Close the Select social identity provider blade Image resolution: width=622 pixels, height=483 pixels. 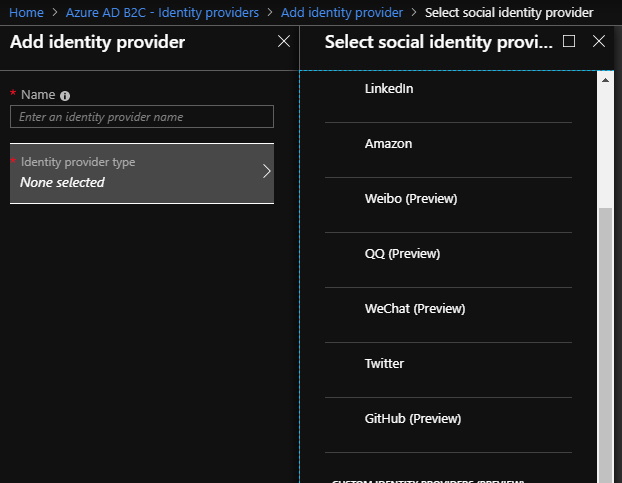tap(599, 41)
